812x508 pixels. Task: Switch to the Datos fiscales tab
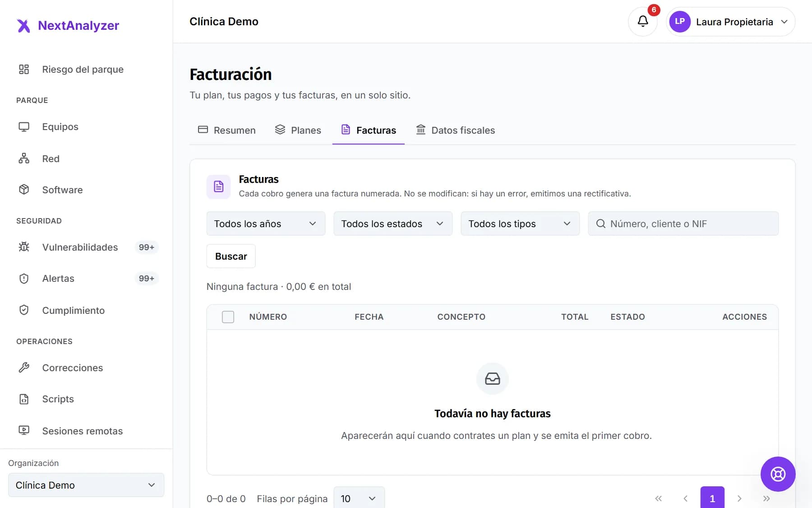pos(455,130)
